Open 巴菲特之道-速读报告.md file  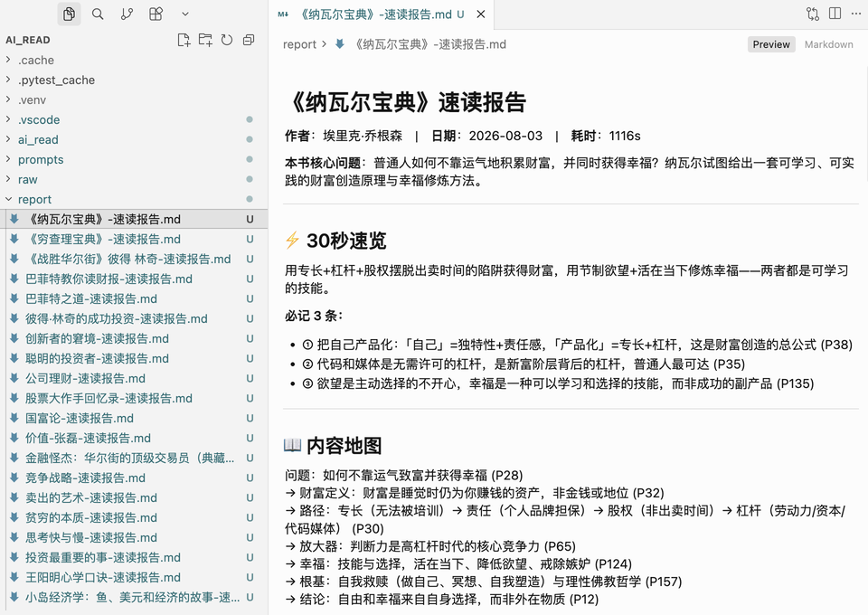point(134,299)
